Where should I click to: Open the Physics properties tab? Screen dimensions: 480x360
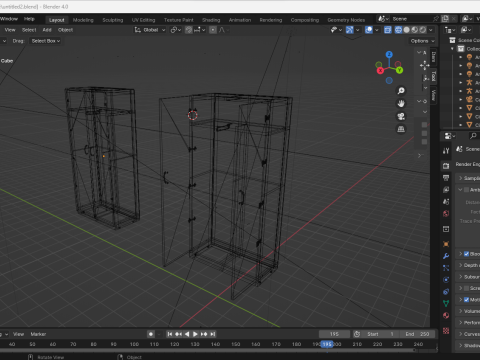pyautogui.click(x=446, y=280)
